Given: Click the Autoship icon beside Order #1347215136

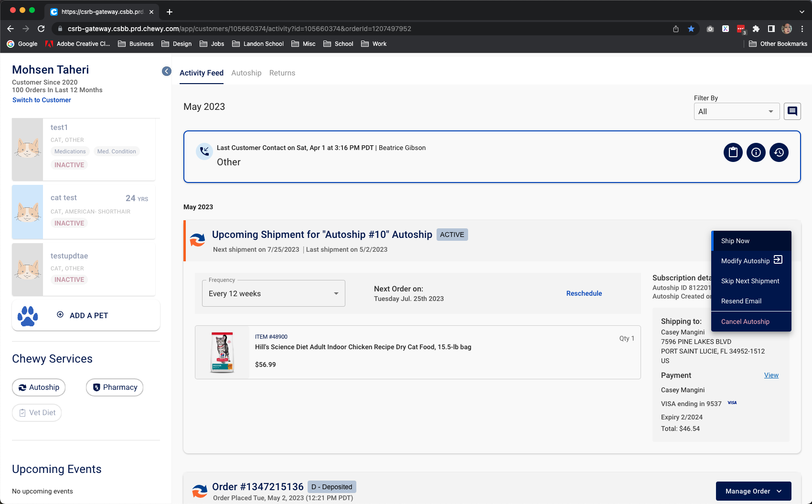Looking at the screenshot, I should pos(200,491).
